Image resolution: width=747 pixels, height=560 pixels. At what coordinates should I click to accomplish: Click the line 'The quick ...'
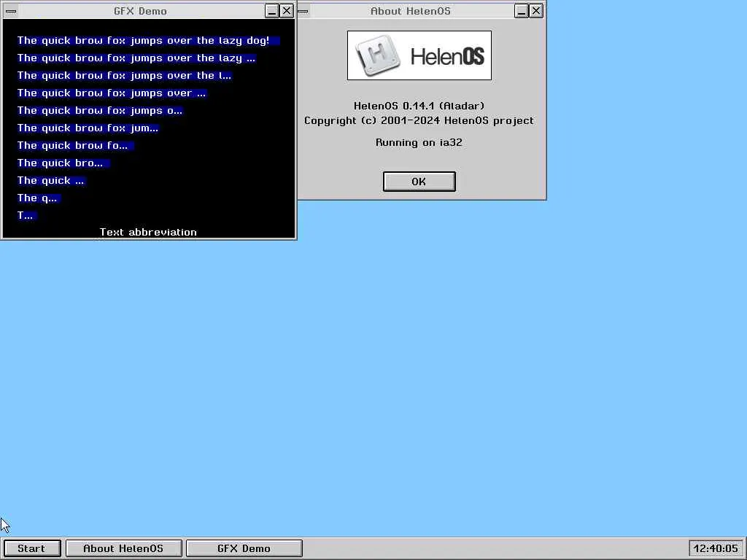click(52, 181)
